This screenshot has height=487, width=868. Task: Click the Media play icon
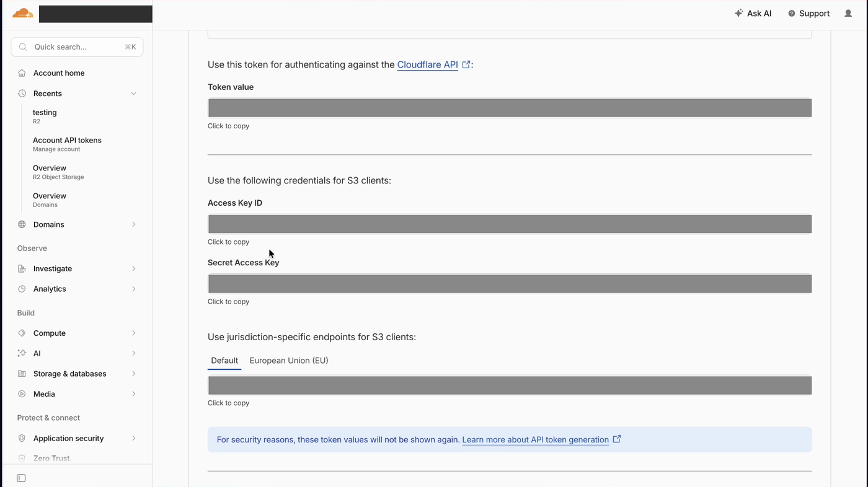22,394
